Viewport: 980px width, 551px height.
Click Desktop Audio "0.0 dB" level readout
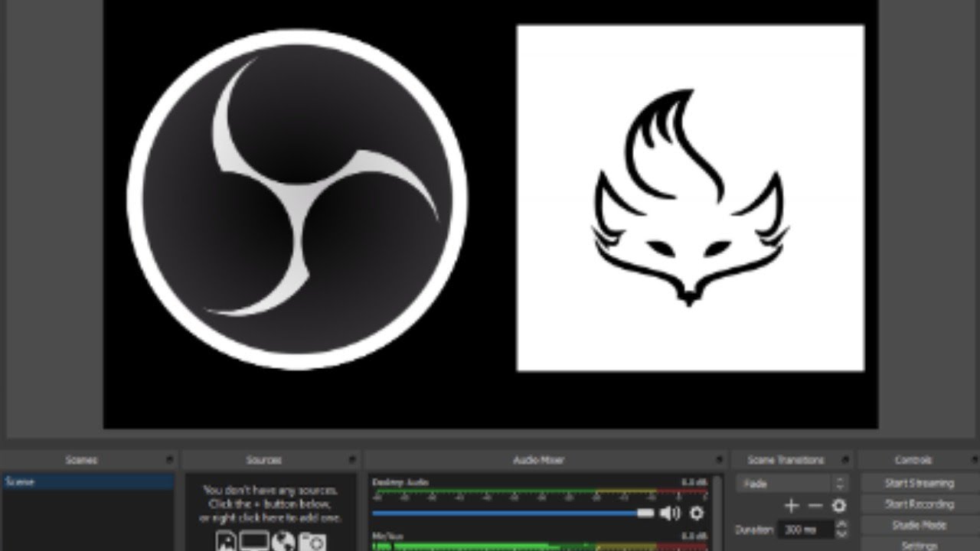[694, 482]
